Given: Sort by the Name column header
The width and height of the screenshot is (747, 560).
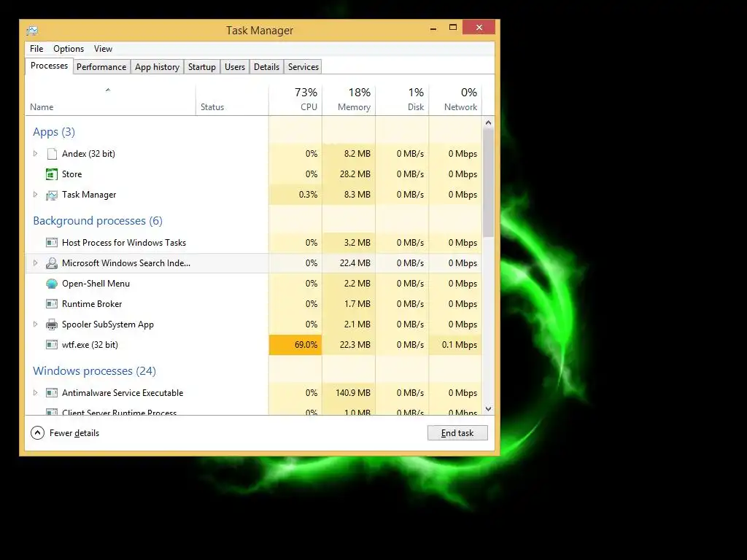Looking at the screenshot, I should click(x=110, y=100).
